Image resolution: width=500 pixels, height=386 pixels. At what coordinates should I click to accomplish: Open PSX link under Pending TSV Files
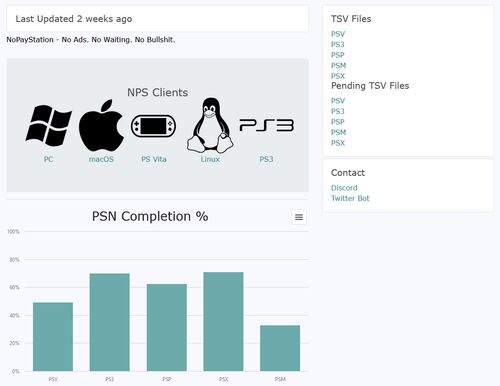point(338,143)
